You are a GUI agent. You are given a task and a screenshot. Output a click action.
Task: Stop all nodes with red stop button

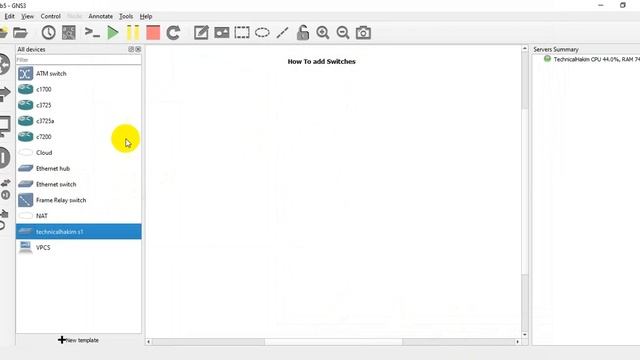(x=153, y=33)
